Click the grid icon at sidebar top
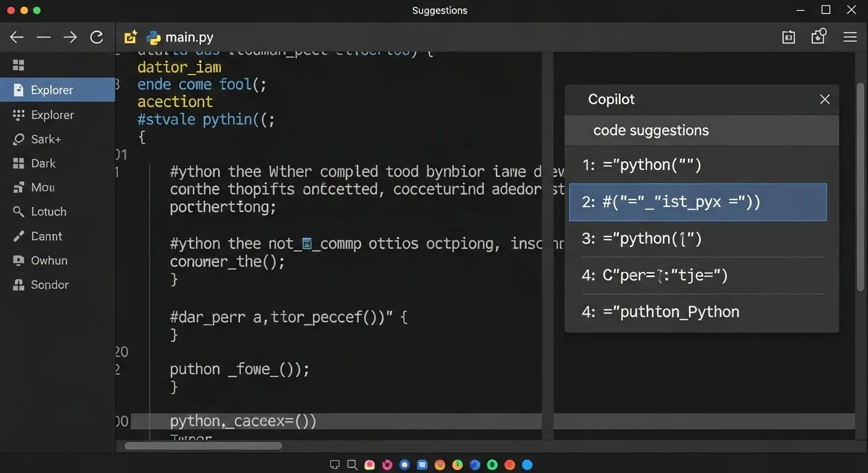The height and width of the screenshot is (473, 868). click(x=18, y=65)
